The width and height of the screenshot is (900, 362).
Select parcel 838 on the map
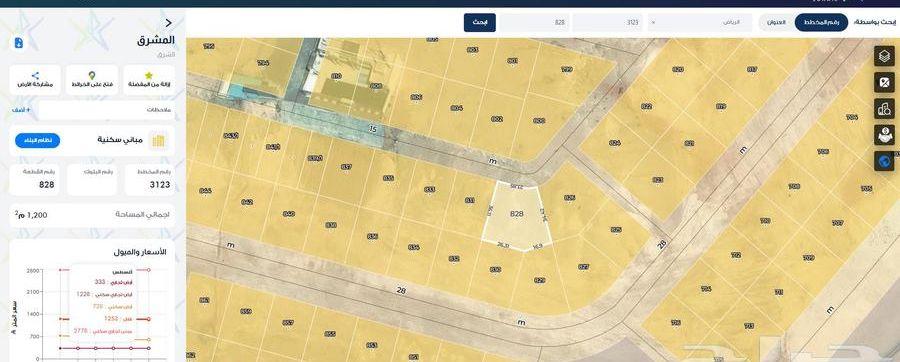click(331, 225)
